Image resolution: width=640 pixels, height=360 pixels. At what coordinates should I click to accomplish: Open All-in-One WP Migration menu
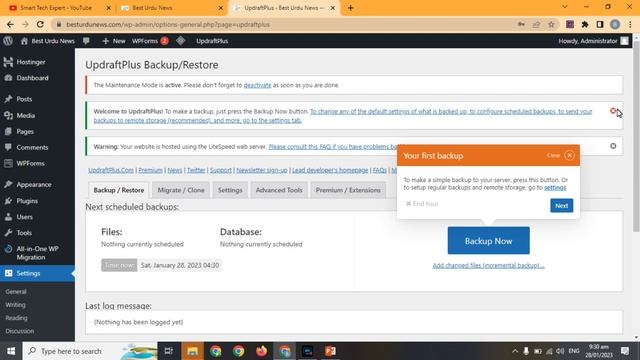click(37, 253)
